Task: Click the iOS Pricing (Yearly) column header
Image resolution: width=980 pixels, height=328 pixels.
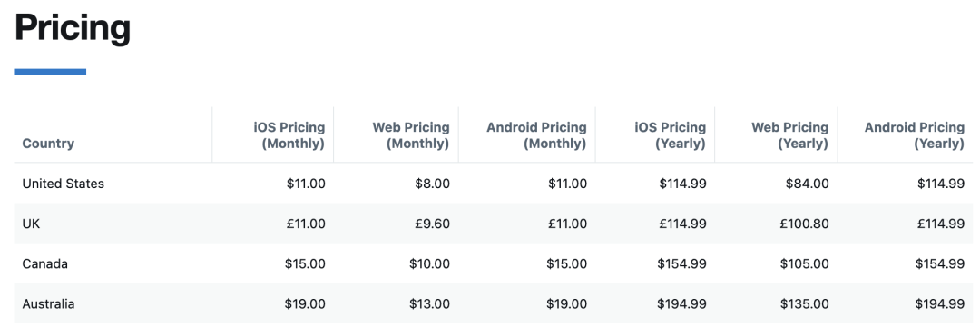Action: click(670, 135)
